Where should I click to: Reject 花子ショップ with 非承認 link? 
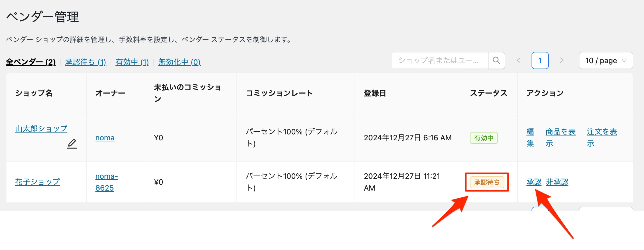(557, 182)
